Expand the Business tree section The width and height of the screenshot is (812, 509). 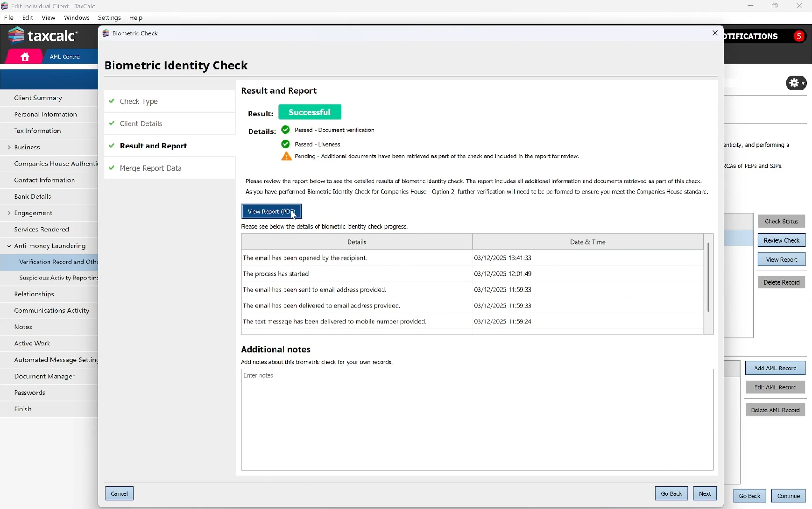pos(9,148)
